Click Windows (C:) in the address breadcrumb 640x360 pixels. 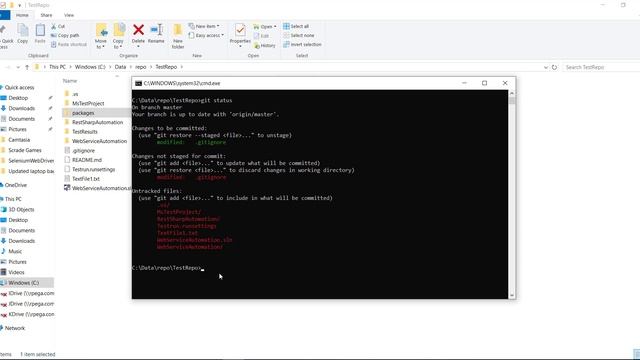(x=90, y=67)
